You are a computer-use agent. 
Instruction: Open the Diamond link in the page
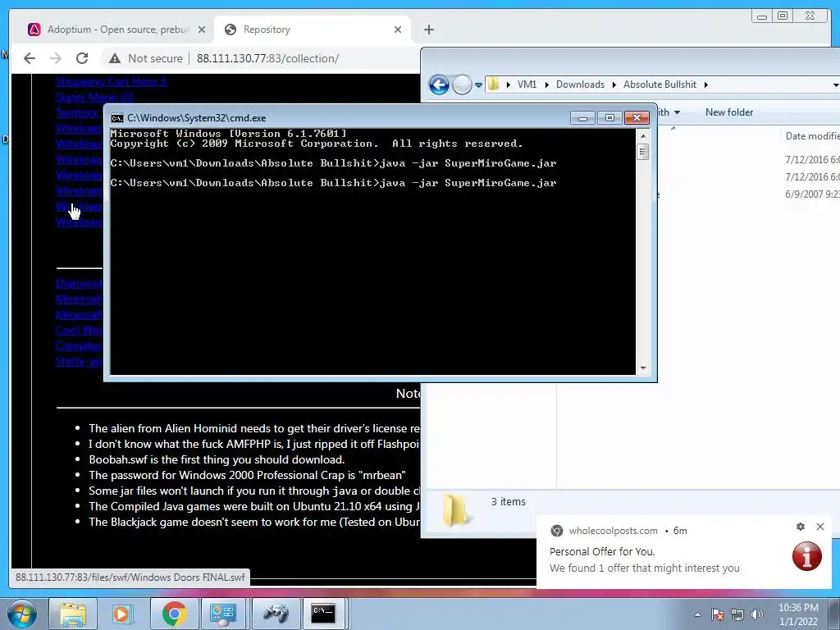79,283
